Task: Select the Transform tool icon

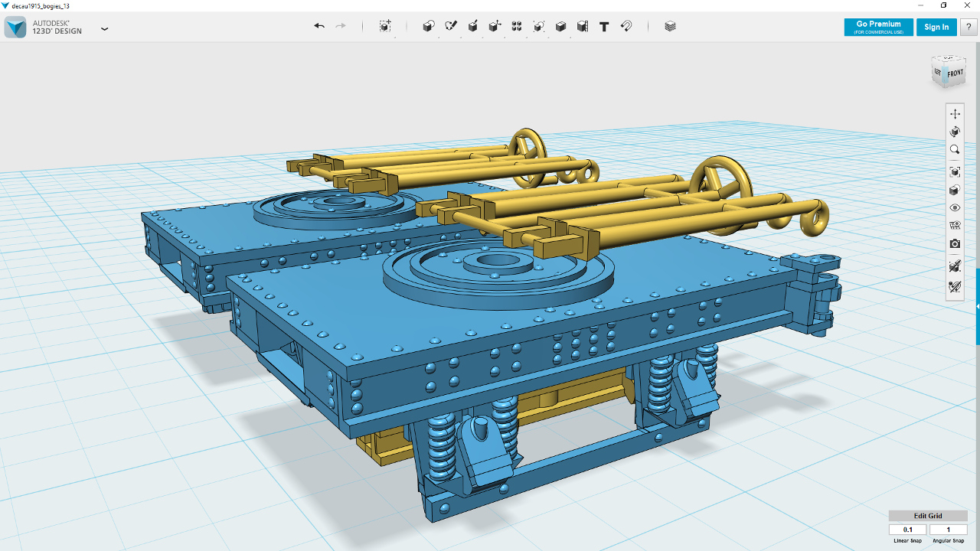Action: (385, 26)
